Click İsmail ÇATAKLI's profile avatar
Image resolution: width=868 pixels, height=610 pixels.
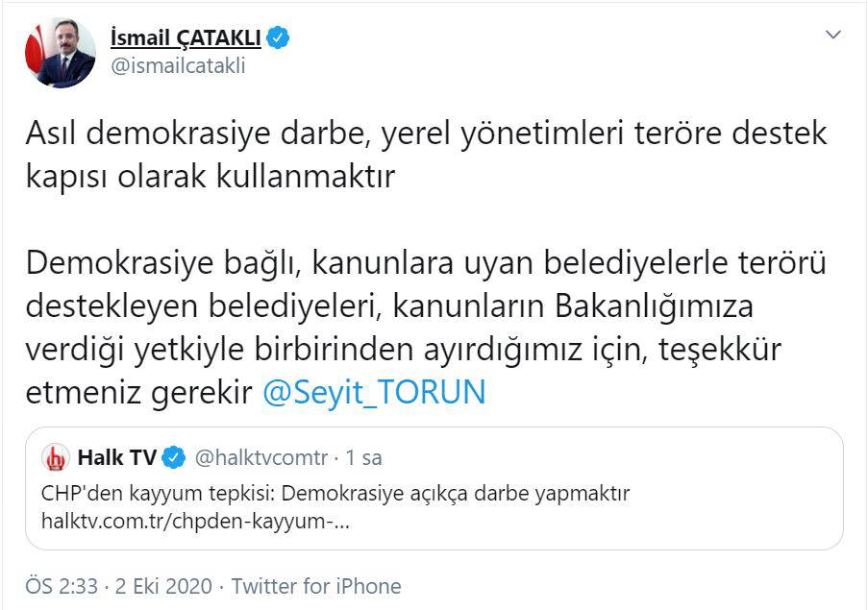click(x=61, y=53)
